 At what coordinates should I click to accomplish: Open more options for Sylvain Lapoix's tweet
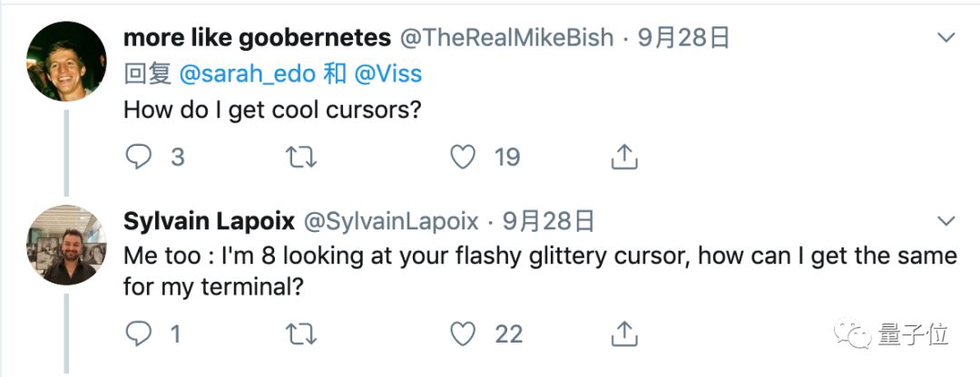coord(946,221)
